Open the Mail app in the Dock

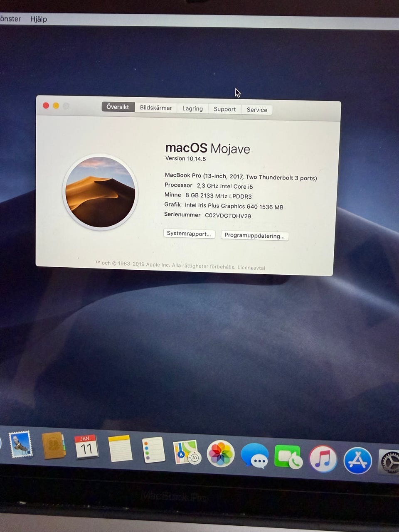[20, 444]
